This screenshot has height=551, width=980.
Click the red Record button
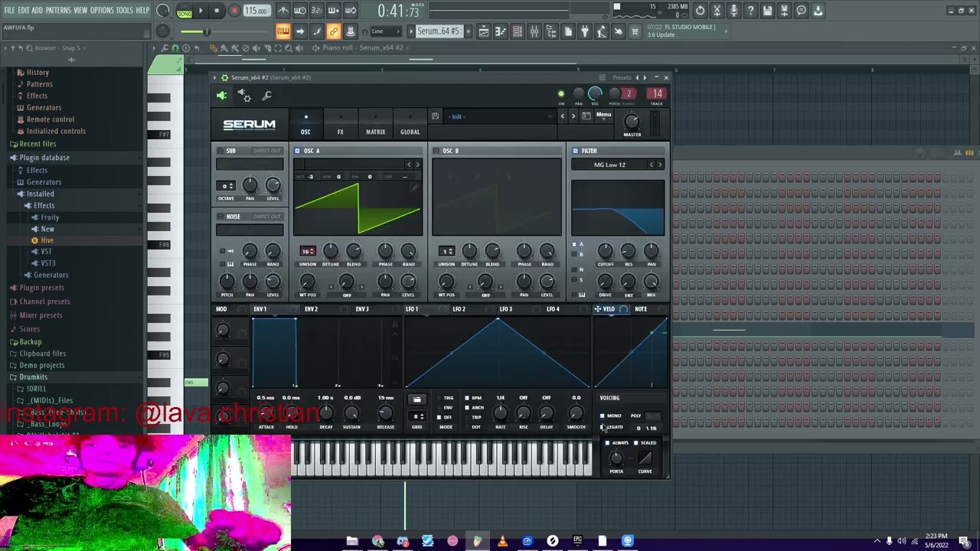pyautogui.click(x=234, y=11)
